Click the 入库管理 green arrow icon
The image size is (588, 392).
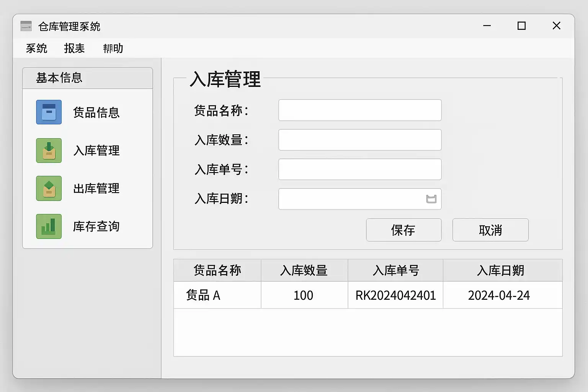click(x=49, y=150)
